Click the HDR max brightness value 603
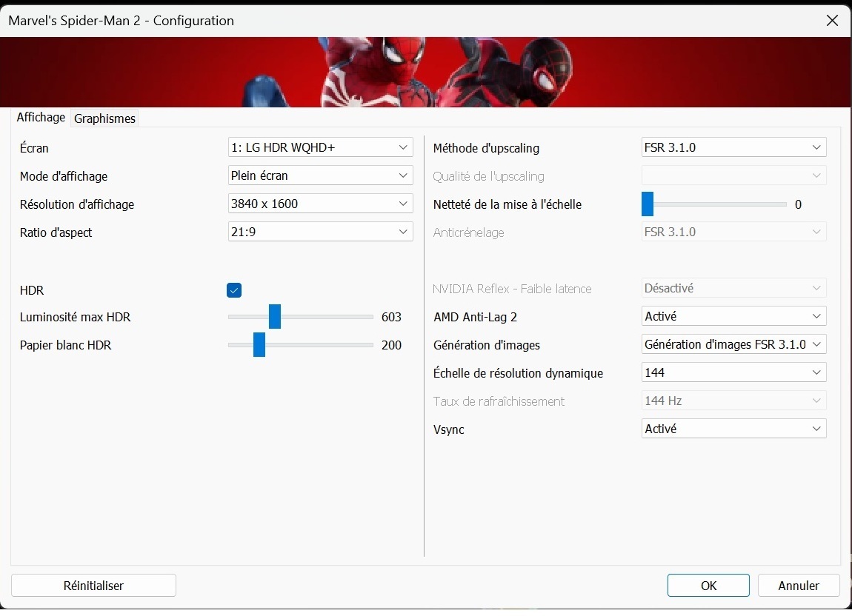The width and height of the screenshot is (852, 616). [x=391, y=317]
